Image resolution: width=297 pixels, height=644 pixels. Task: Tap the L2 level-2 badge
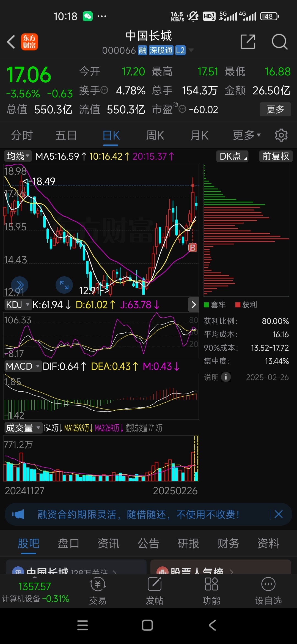pyautogui.click(x=180, y=50)
